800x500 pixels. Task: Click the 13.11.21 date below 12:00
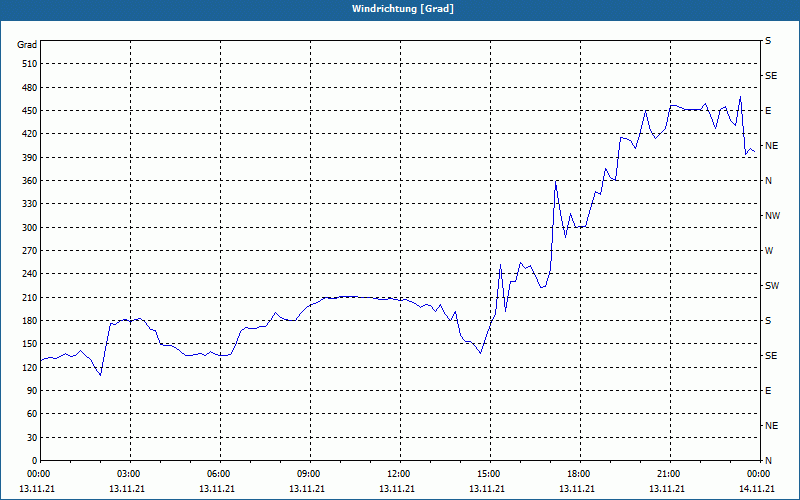point(397,489)
